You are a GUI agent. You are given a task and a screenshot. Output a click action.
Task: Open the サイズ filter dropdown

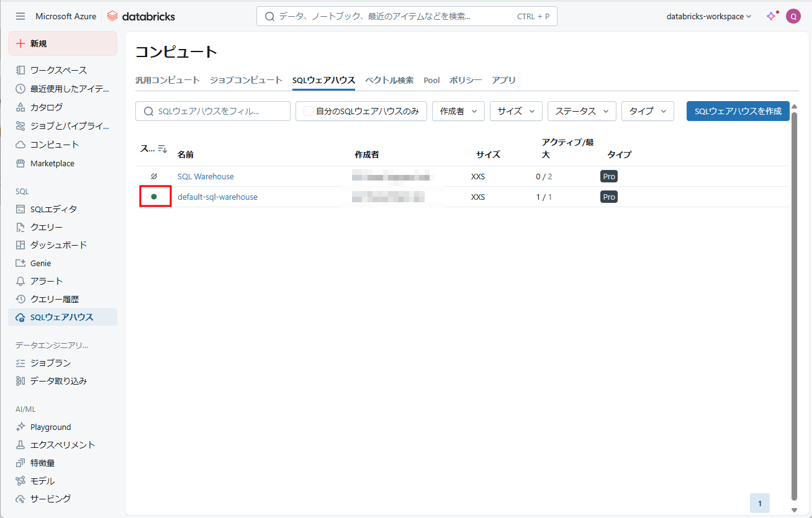pyautogui.click(x=516, y=111)
